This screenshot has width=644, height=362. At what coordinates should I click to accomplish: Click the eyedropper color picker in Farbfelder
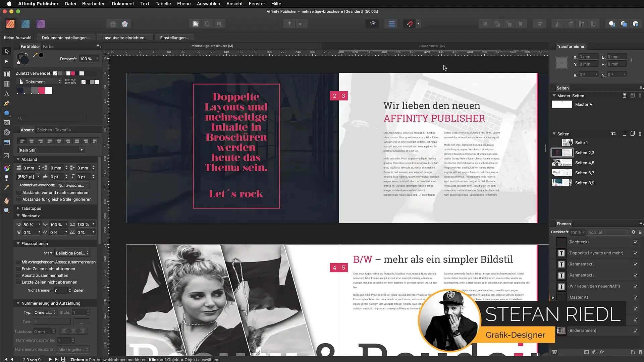pos(35,55)
